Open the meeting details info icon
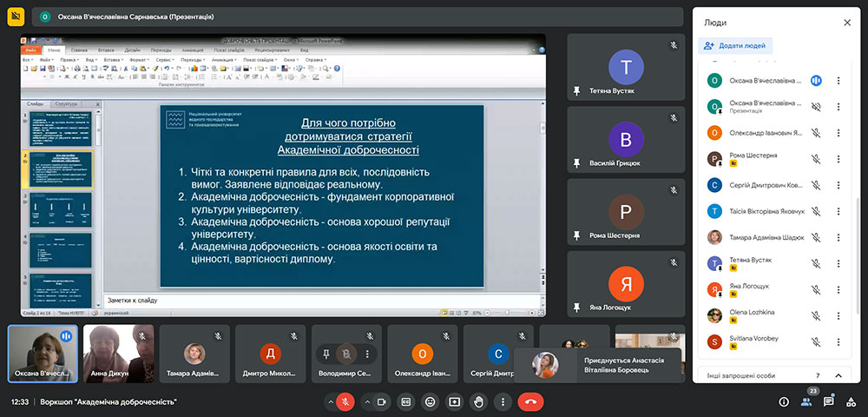868x417 pixels. [x=784, y=402]
